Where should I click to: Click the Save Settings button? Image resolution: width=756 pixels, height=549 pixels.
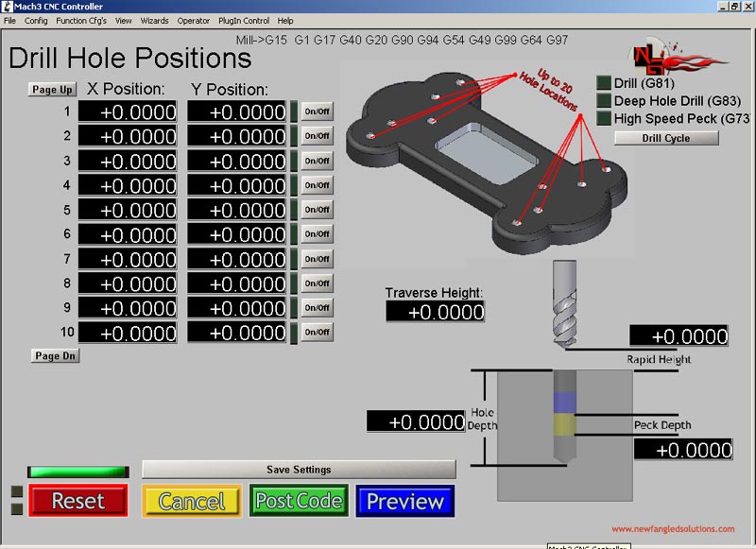tap(299, 470)
